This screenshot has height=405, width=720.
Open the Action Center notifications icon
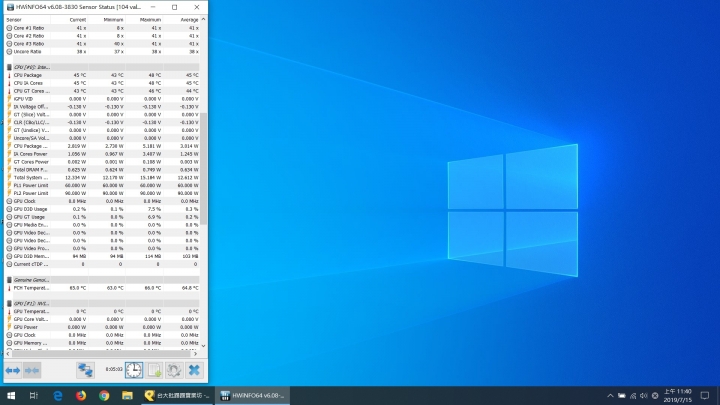tap(703, 395)
